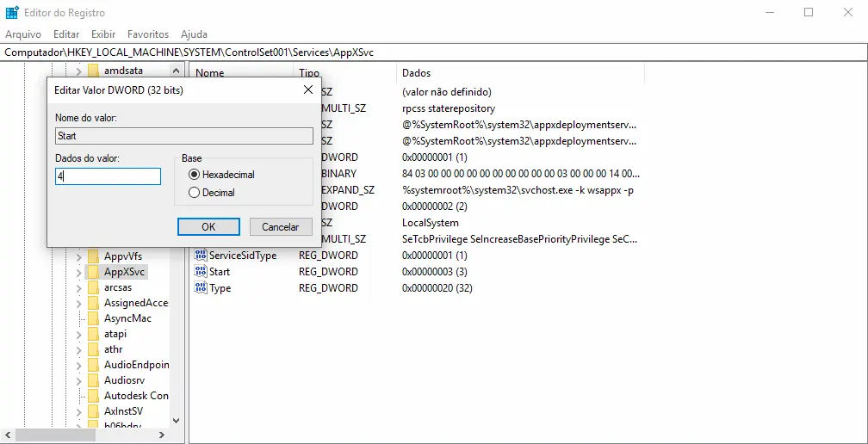Select the Autodesk Con tree item label

point(136,395)
